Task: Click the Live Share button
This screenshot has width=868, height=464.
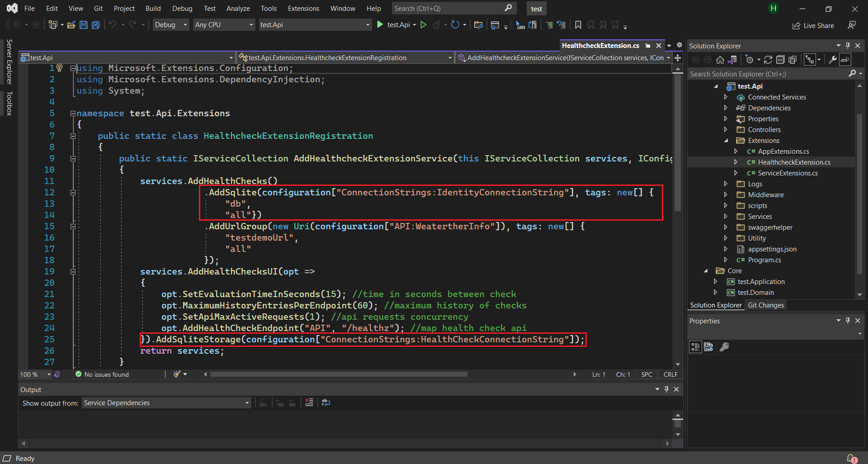Action: (x=813, y=26)
